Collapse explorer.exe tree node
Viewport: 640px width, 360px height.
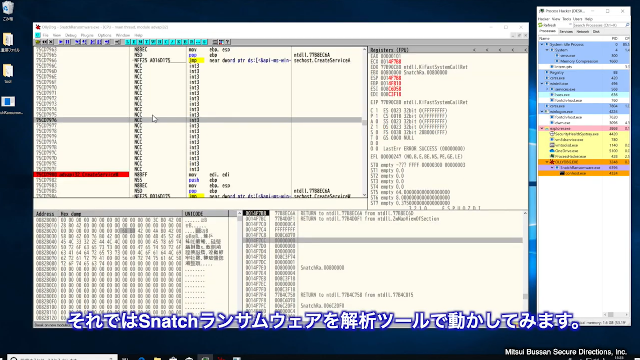pyautogui.click(x=542, y=128)
